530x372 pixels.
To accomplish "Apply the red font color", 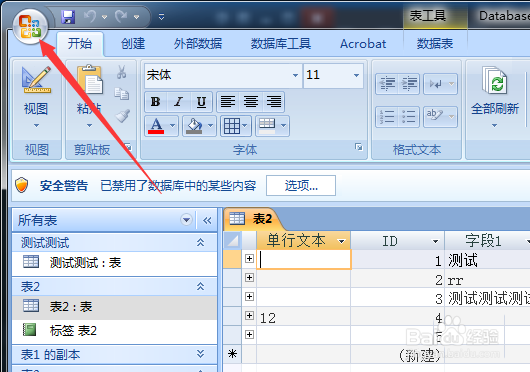I will [156, 126].
